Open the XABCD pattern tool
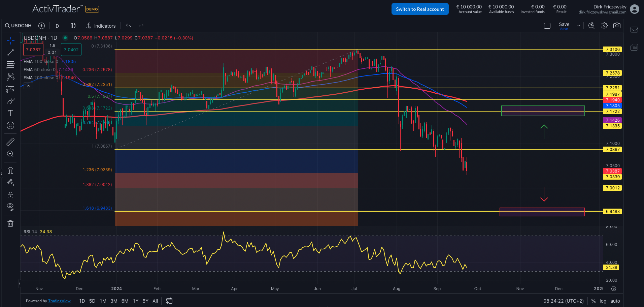This screenshot has height=307, width=644. [10, 77]
